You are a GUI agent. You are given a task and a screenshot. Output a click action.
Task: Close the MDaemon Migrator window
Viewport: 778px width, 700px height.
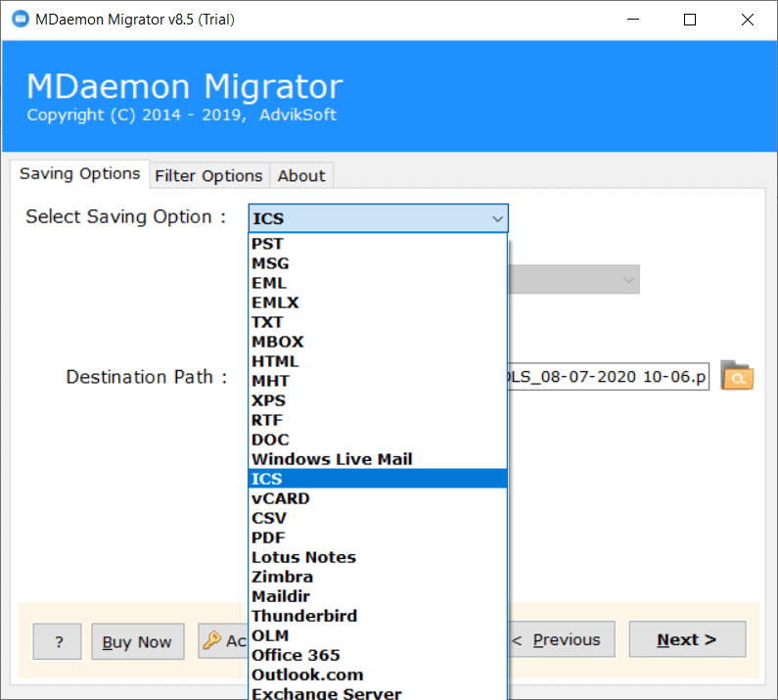(x=748, y=20)
